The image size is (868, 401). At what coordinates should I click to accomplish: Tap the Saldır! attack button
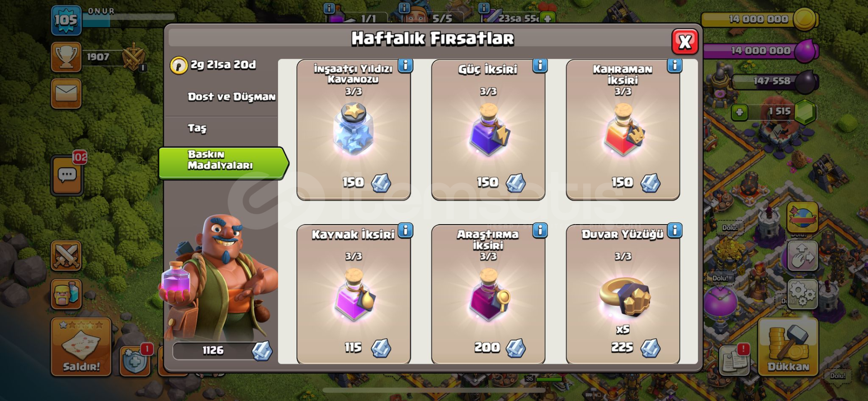[x=81, y=347]
